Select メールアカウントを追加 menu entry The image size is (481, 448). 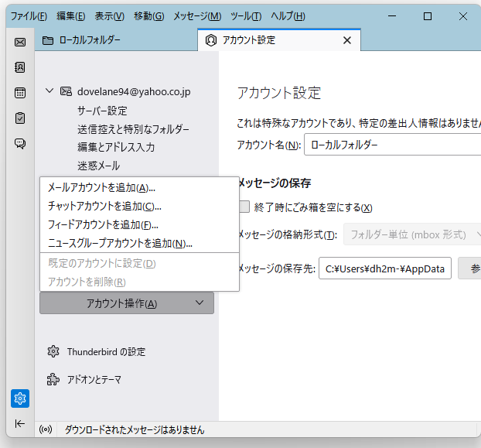pos(139,187)
